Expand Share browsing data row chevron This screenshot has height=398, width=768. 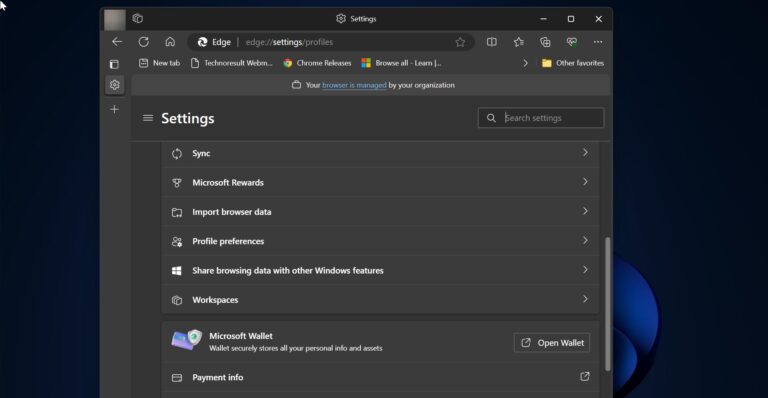[585, 270]
